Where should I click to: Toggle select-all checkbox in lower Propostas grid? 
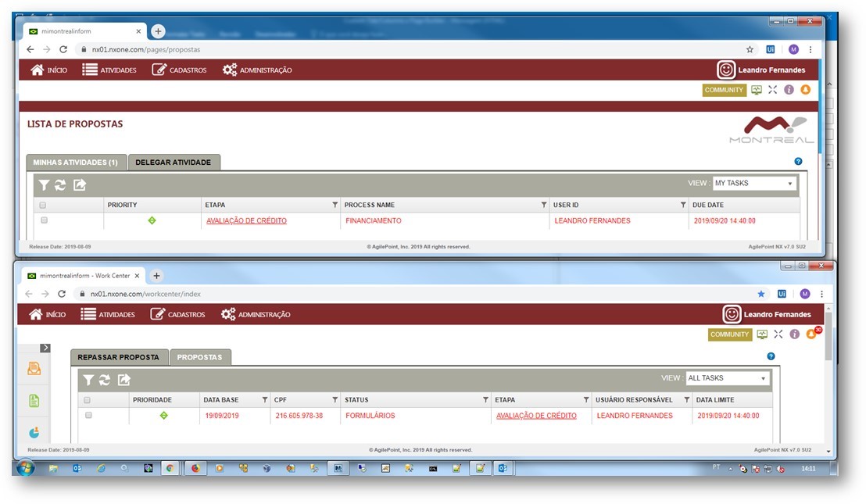coord(88,400)
